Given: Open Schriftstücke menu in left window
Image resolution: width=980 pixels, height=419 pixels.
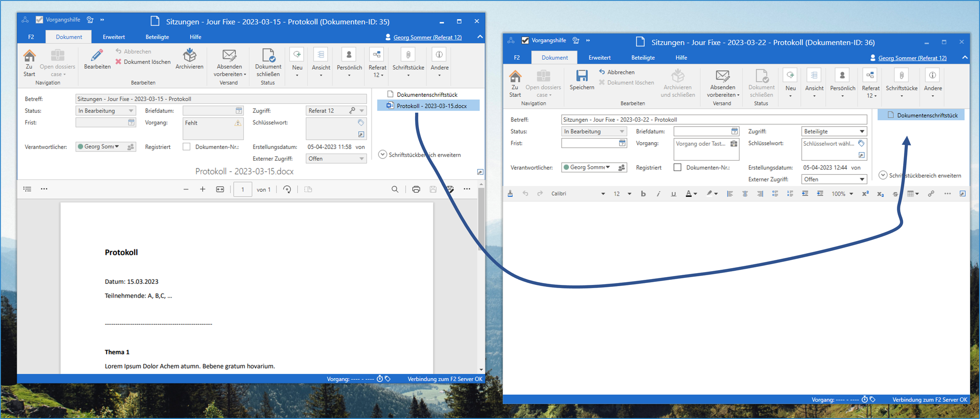Looking at the screenshot, I should tap(408, 63).
